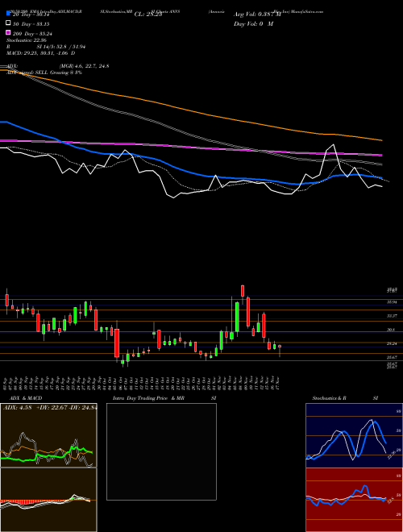This screenshot has height=532, width=403.
Task: Open the ADX indicator chart panel
Action: 48,435
